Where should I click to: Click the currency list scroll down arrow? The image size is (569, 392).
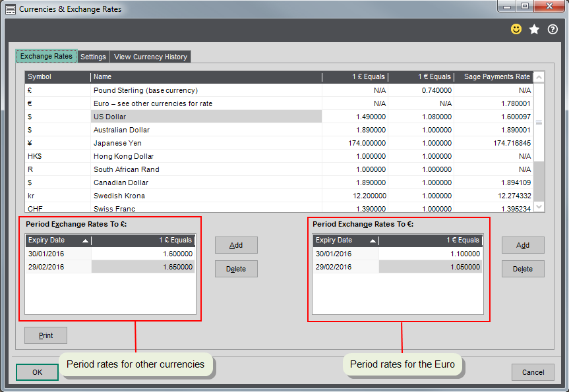point(539,207)
